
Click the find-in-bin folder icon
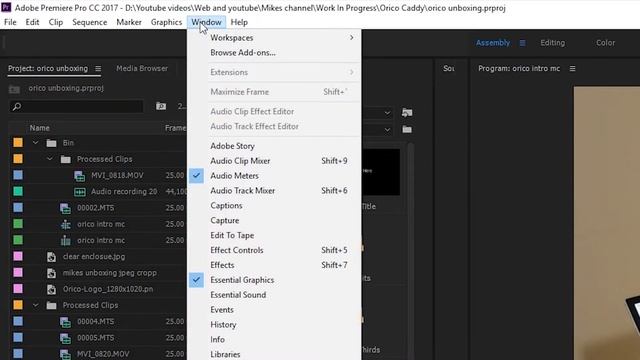click(161, 106)
